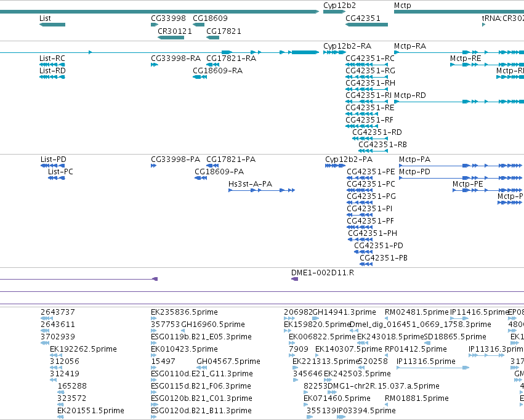Select the EK235836.5prime EST label
Viewport: 524px width, 420px height.
click(x=184, y=312)
